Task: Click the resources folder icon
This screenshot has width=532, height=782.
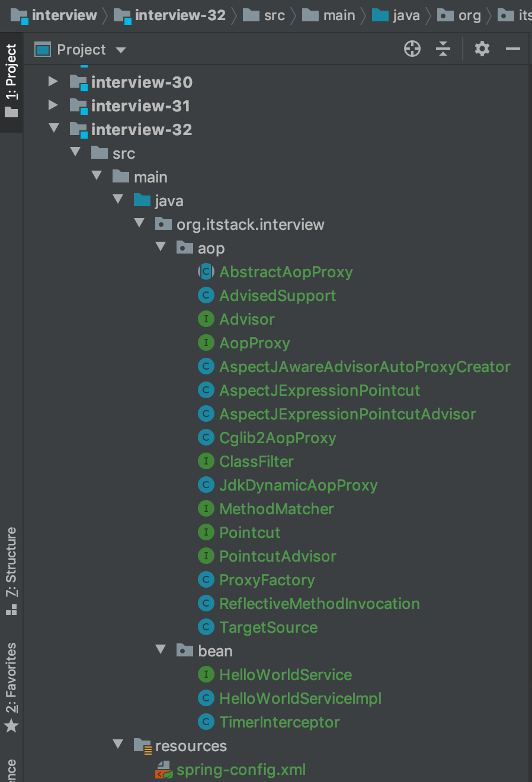Action: coord(143,746)
